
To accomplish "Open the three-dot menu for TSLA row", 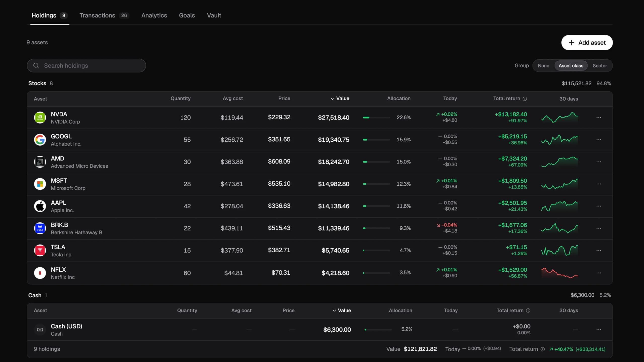I will coord(599,250).
